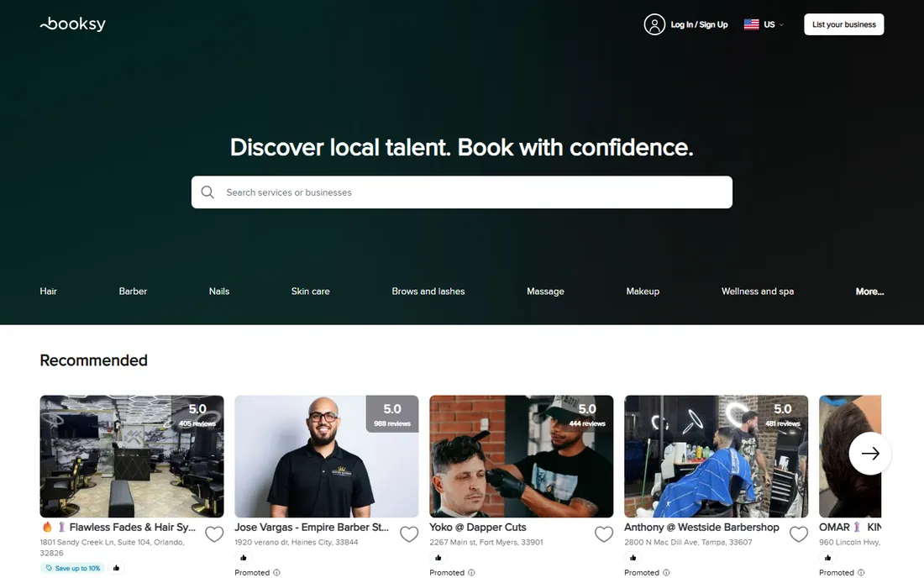Click the fire icon before Flawless Fades

pos(47,527)
